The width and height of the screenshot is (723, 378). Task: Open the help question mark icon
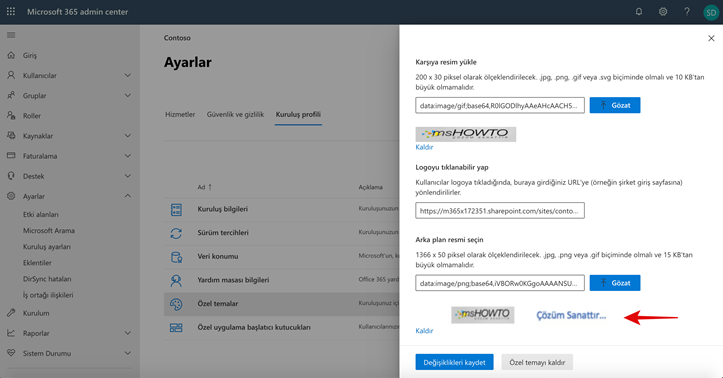point(687,12)
